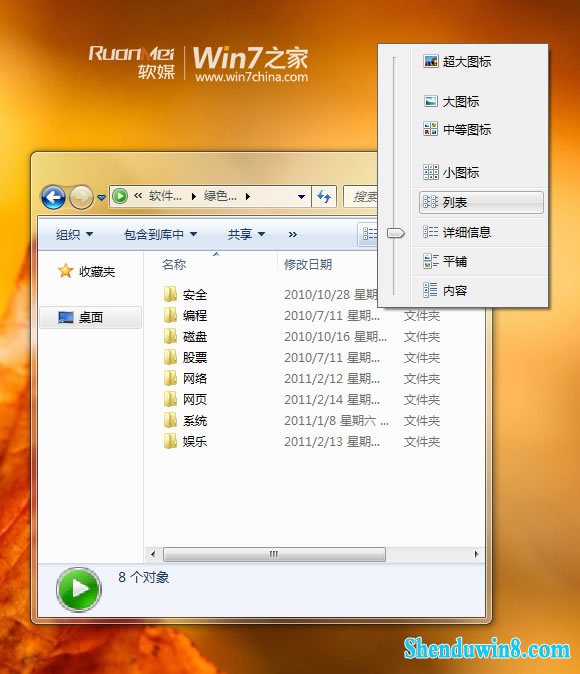
Task: Select the folder name 系统
Action: 195,421
